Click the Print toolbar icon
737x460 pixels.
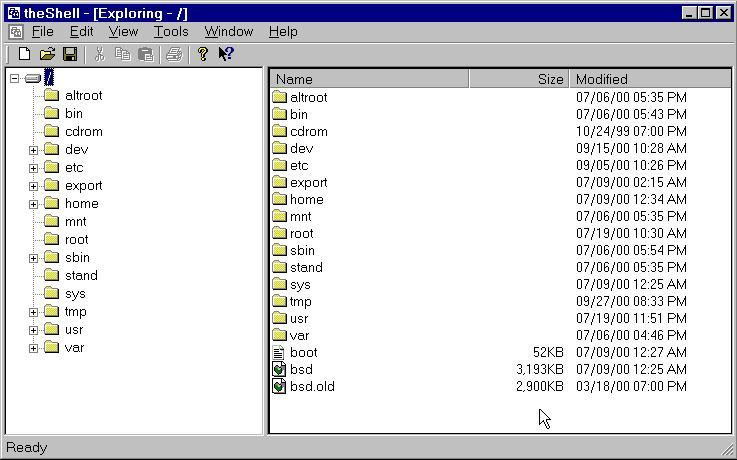tap(174, 54)
